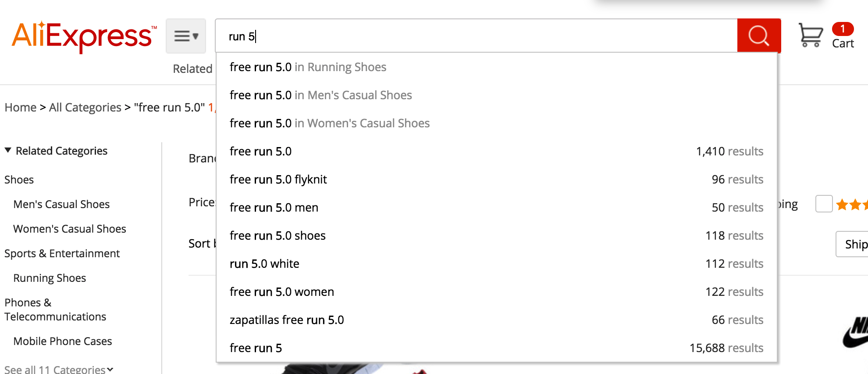Open Phones & Telecommunications category
The height and width of the screenshot is (374, 868).
click(x=55, y=310)
